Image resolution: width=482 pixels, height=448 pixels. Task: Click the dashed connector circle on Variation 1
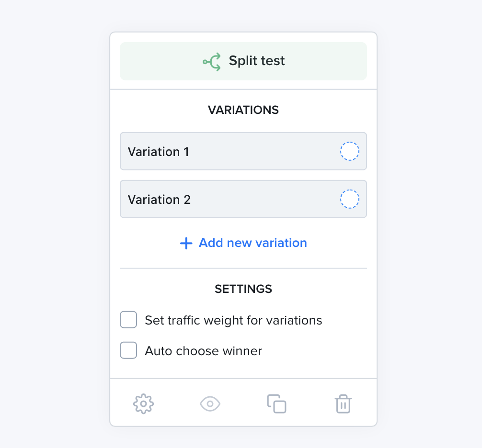[349, 151]
